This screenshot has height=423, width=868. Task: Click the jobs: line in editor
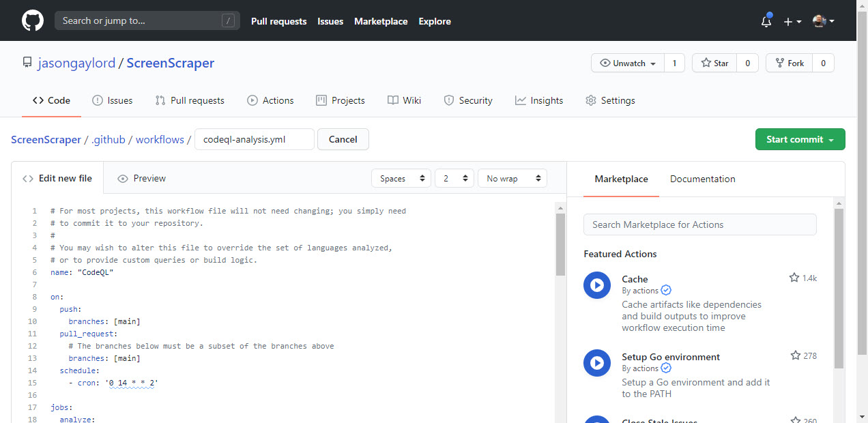(x=62, y=407)
